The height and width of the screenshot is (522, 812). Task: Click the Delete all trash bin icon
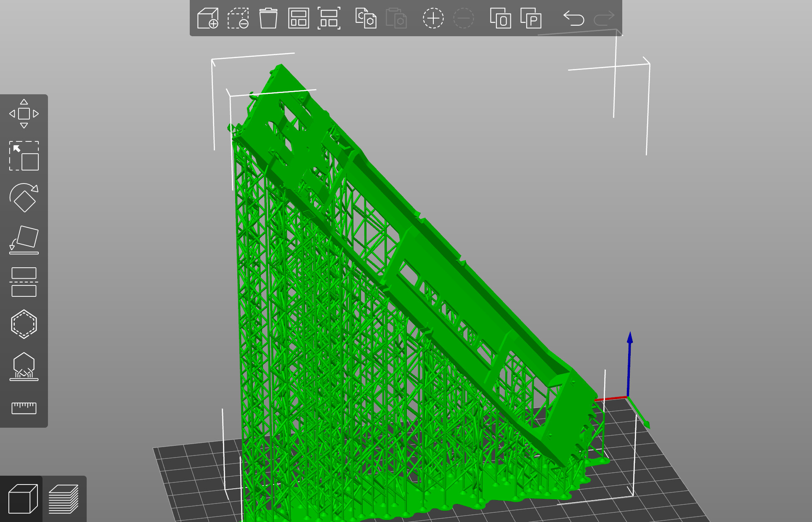[268, 19]
